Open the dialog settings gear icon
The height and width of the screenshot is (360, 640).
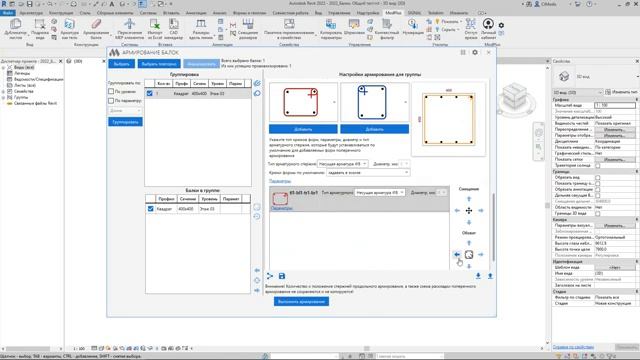tap(475, 52)
